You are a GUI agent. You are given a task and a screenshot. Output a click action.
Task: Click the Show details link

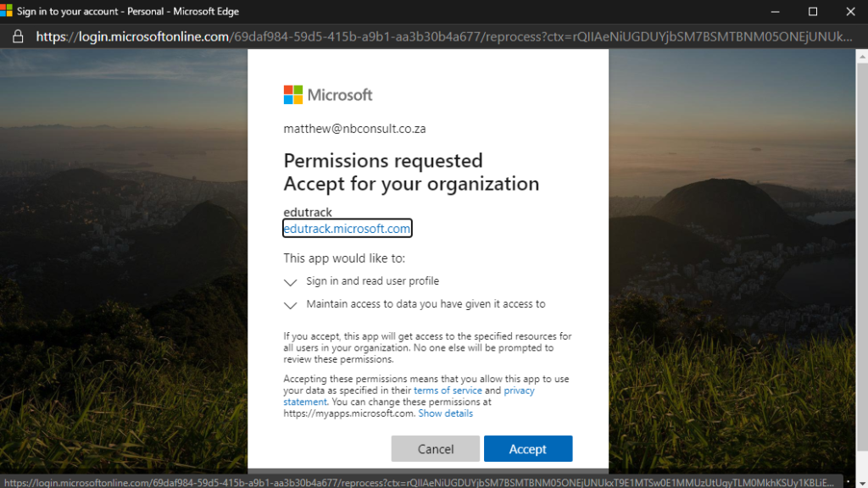tap(446, 413)
